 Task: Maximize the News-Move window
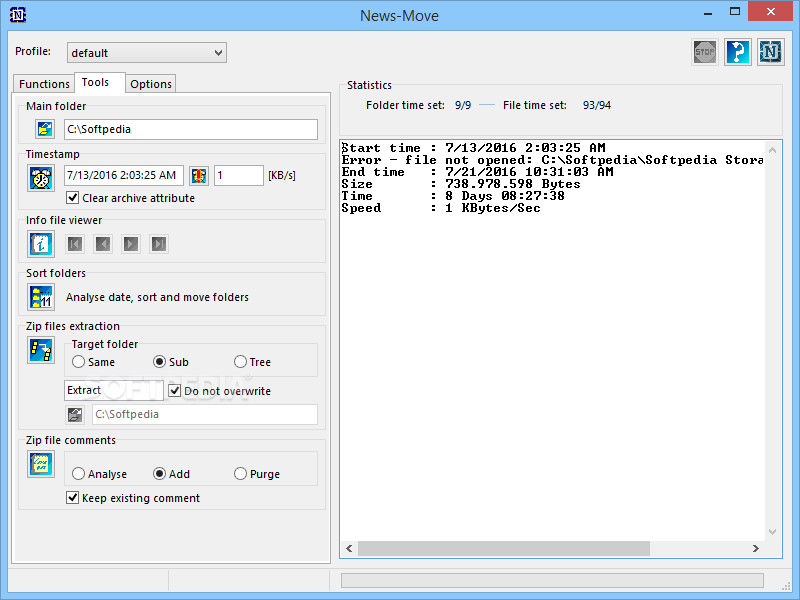[735, 11]
